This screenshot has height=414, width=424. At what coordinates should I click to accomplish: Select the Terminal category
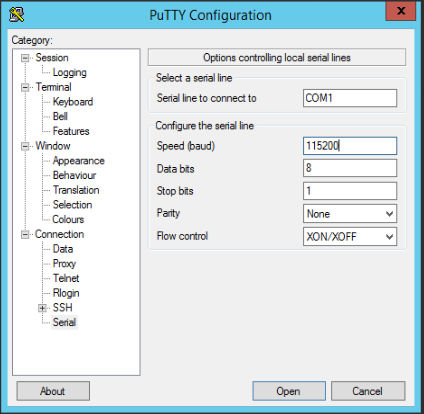pos(53,87)
